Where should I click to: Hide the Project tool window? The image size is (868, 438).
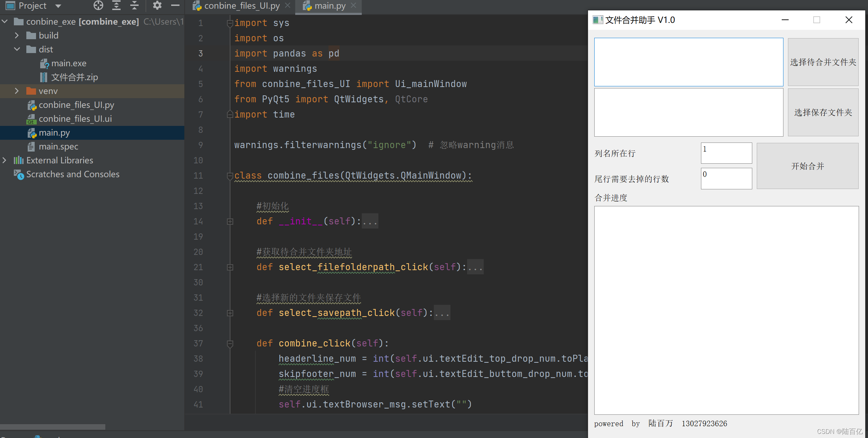[175, 6]
